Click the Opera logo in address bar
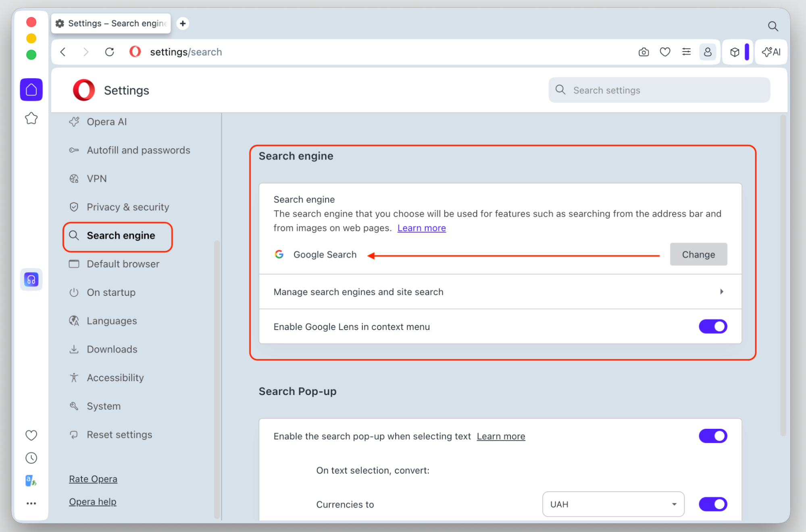806x532 pixels. click(x=135, y=52)
